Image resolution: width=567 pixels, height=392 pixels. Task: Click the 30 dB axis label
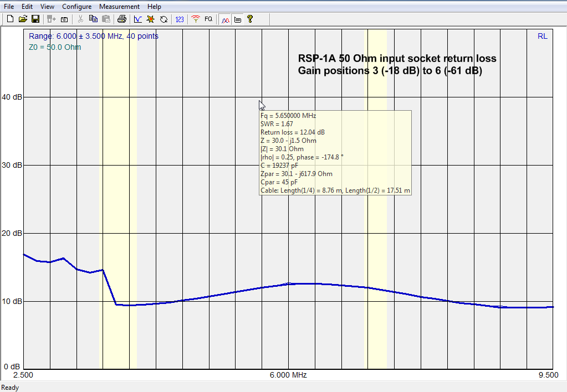[x=12, y=165]
